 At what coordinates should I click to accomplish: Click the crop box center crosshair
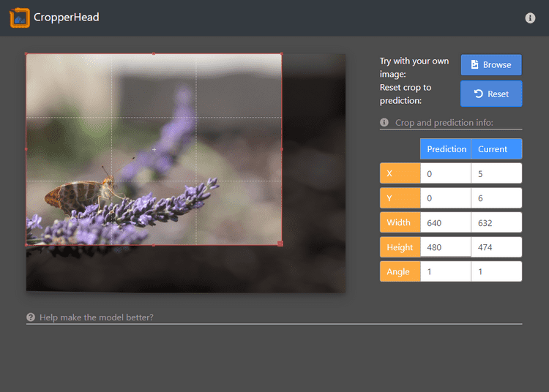pos(154,149)
